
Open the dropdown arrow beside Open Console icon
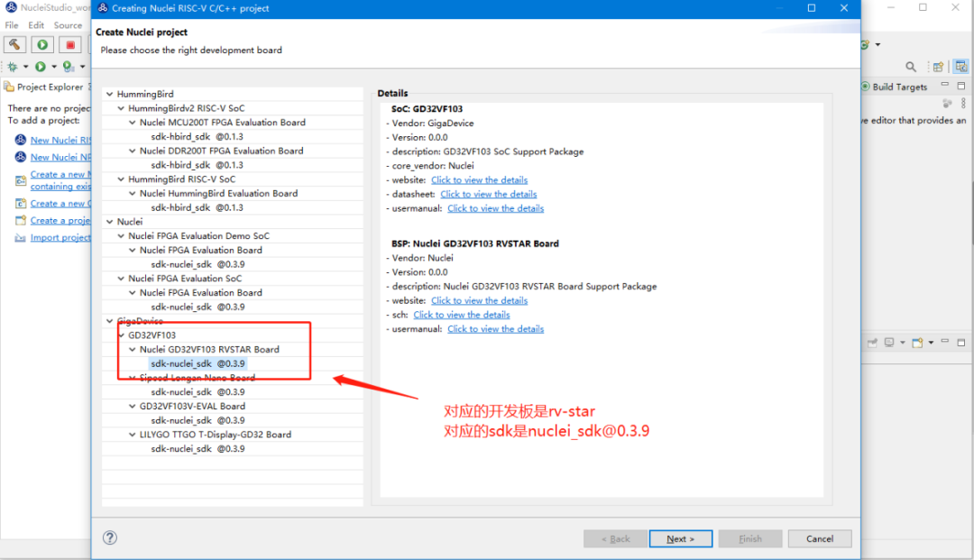click(931, 343)
